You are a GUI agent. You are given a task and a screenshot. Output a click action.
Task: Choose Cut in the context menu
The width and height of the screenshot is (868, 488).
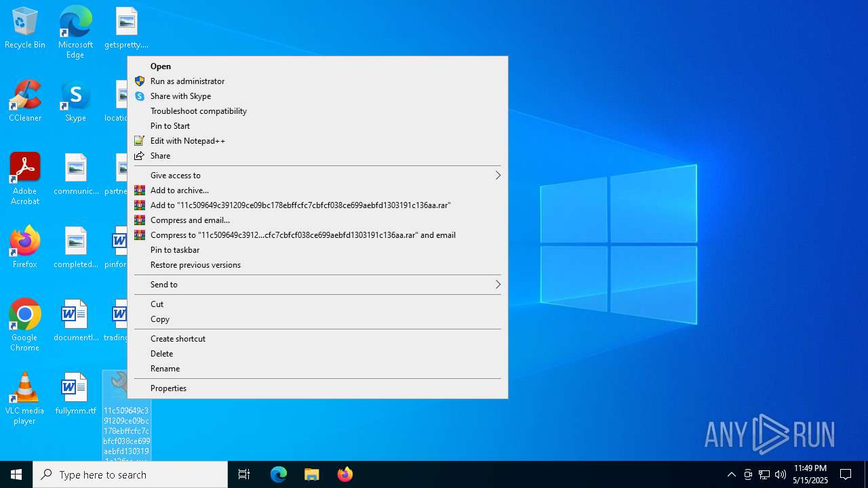pos(317,304)
